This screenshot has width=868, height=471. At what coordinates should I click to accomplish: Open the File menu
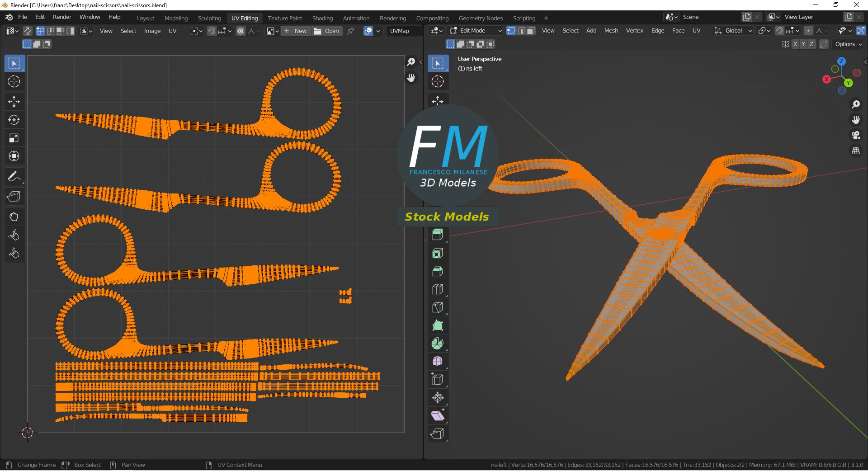click(x=23, y=17)
